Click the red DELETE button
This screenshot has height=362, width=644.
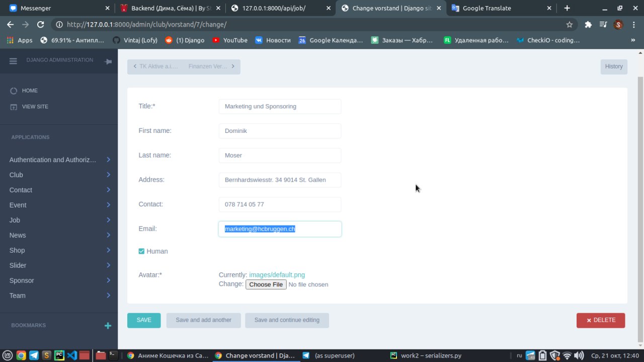coord(601,320)
